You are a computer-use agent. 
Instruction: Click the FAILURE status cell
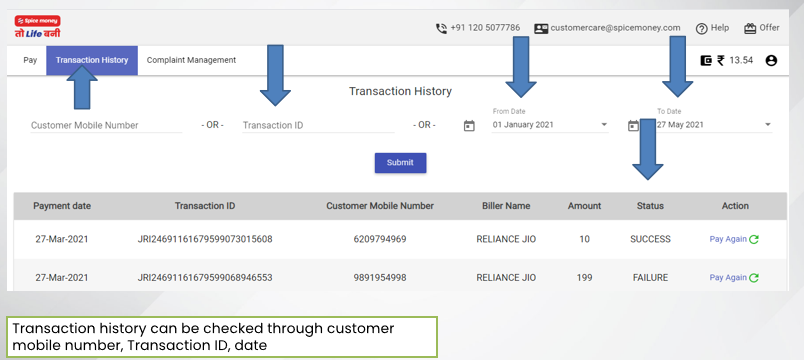tap(650, 278)
